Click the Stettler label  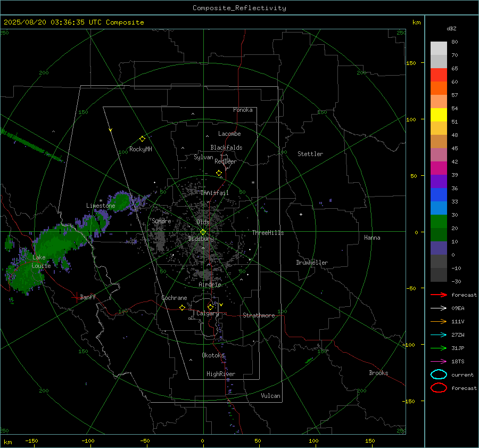(x=310, y=154)
